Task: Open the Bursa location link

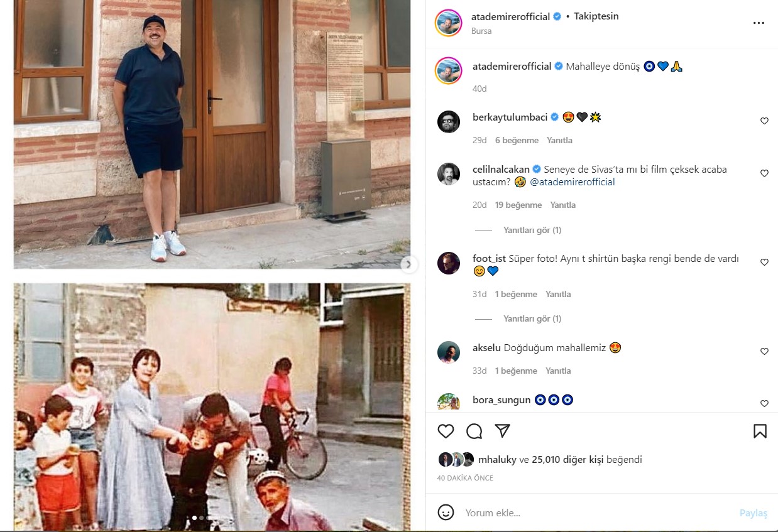Action: 481,31
